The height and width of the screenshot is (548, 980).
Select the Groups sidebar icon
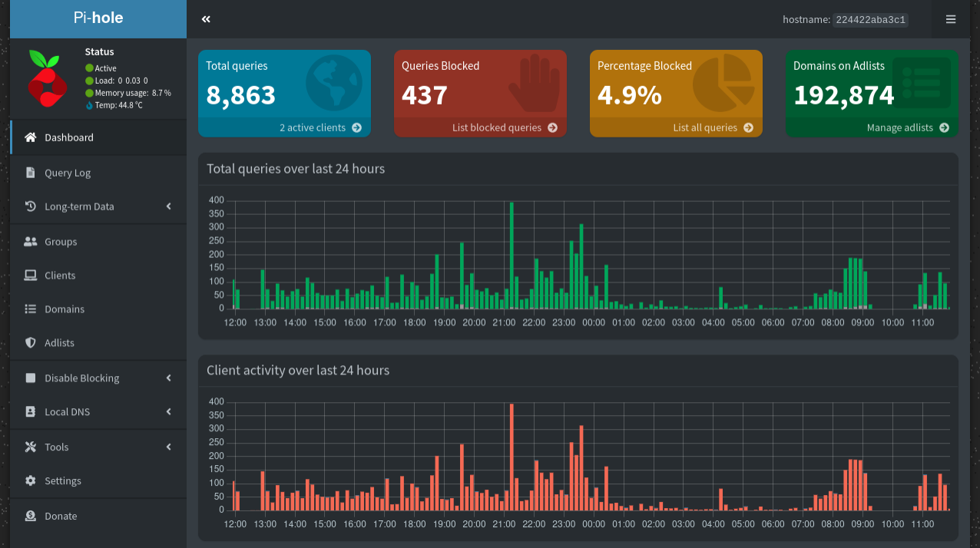(30, 241)
